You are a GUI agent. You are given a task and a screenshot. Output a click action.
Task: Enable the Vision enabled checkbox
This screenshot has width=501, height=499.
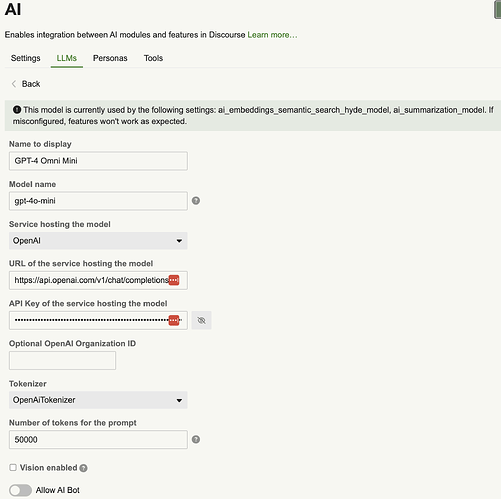pyautogui.click(x=13, y=468)
